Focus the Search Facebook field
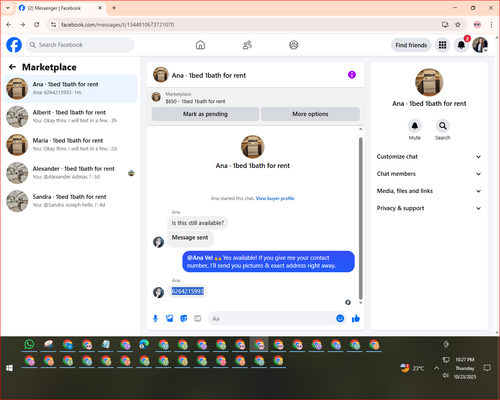The image size is (500, 400). click(x=80, y=45)
